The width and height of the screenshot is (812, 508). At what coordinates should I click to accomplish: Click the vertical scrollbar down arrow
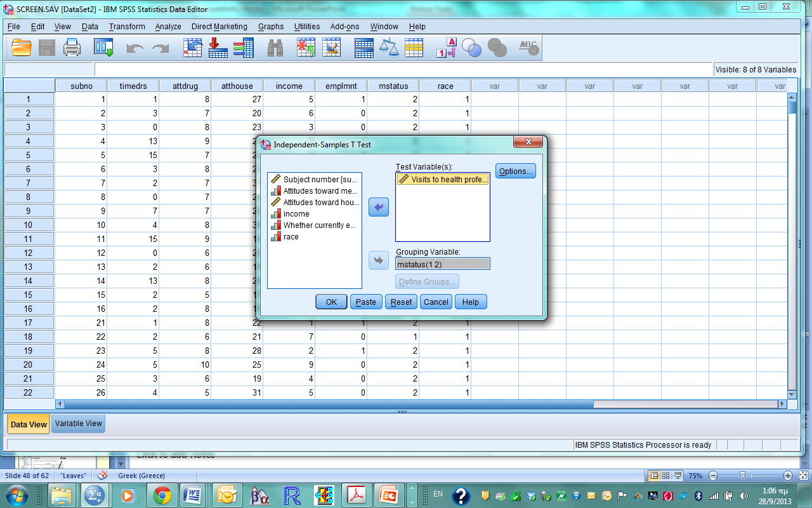(x=792, y=394)
